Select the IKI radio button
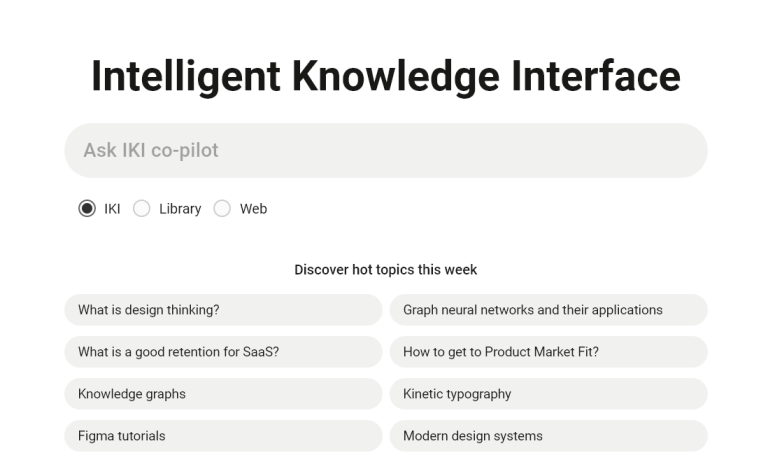Image resolution: width=768 pixels, height=474 pixels. (x=87, y=209)
